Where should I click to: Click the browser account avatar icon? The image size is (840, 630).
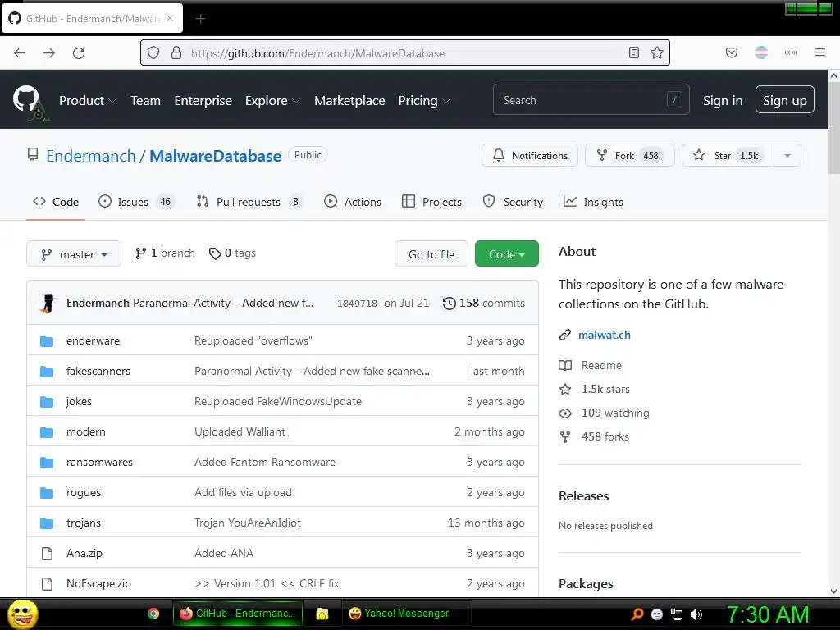(761, 52)
